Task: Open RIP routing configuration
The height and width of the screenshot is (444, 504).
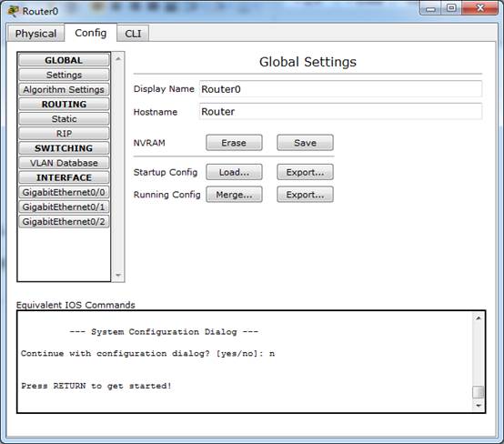Action: tap(64, 134)
